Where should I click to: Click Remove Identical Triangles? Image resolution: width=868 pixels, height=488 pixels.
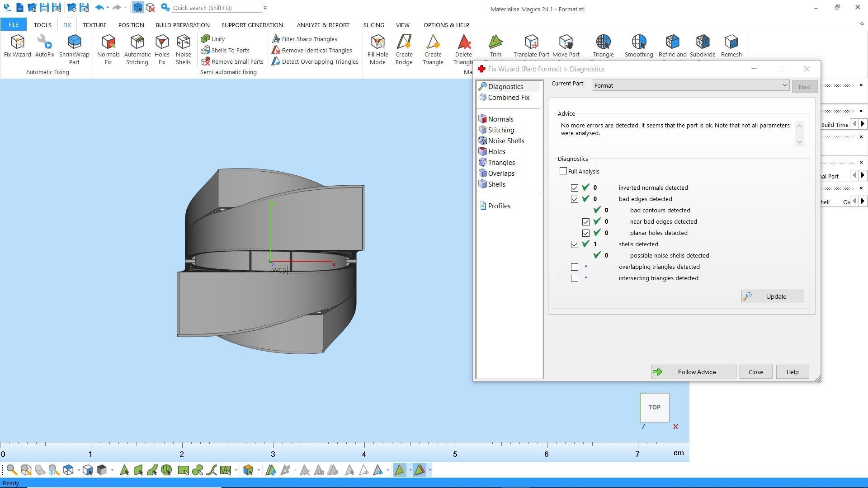pos(311,50)
